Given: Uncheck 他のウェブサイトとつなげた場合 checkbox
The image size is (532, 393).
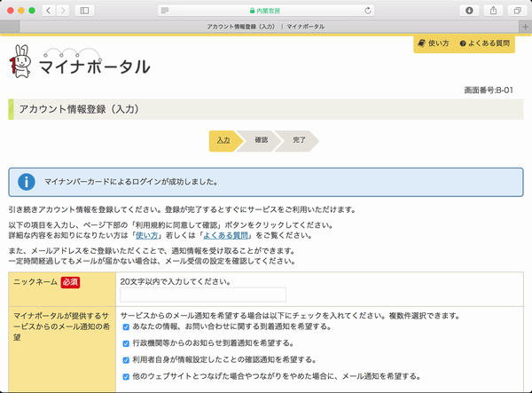Looking at the screenshot, I should pyautogui.click(x=126, y=377).
